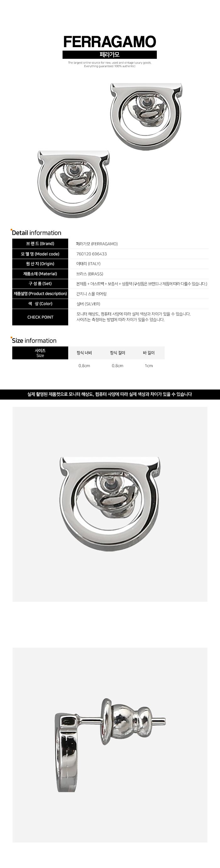Open the large front-view earring image
220x868 pixels.
coord(110,504)
